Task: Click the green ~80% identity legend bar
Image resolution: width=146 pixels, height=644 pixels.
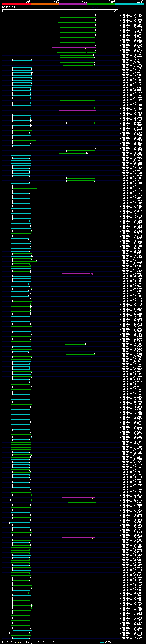Action: pyautogui.click(x=101, y=4)
